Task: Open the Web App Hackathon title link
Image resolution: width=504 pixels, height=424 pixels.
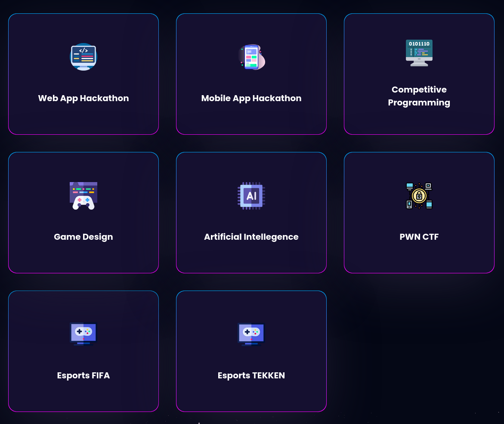Action: (x=83, y=98)
